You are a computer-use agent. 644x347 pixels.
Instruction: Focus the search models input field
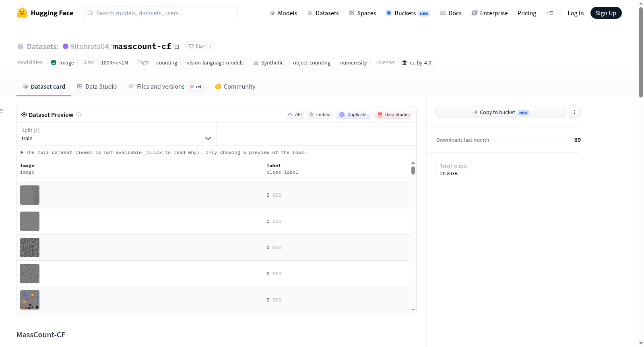[x=160, y=13]
